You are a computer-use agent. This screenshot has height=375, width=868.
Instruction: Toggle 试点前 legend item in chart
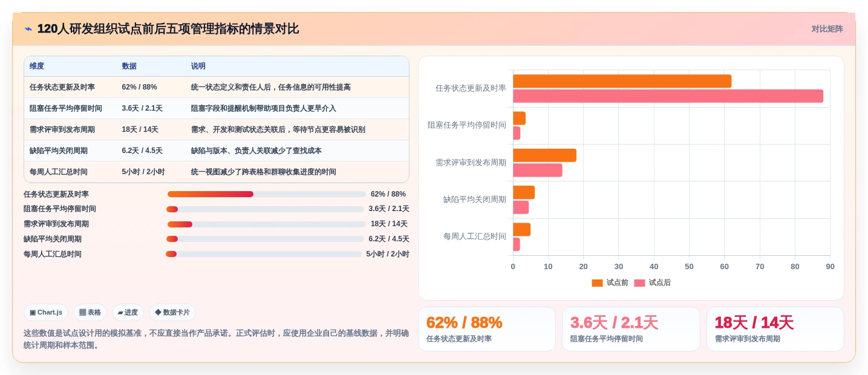(x=610, y=283)
